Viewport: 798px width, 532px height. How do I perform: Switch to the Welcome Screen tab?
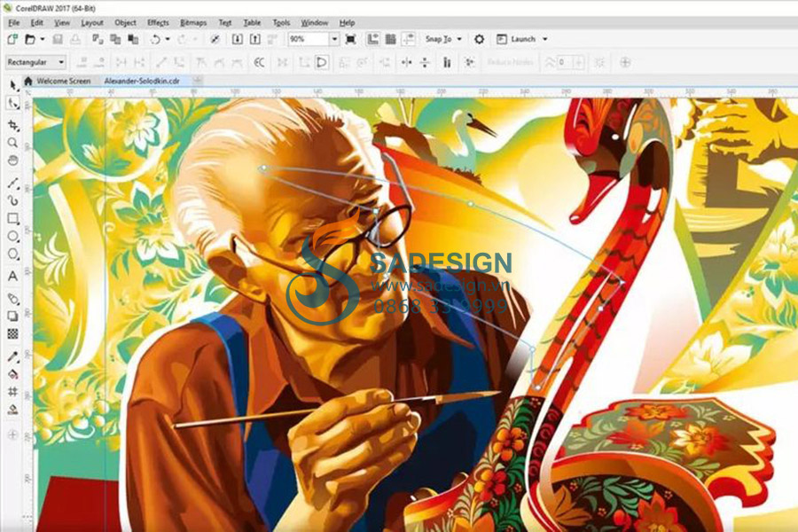59,81
